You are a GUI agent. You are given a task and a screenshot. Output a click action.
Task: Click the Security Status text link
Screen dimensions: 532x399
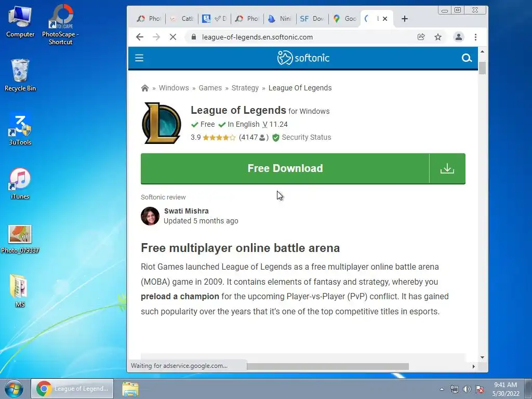pyautogui.click(x=307, y=137)
